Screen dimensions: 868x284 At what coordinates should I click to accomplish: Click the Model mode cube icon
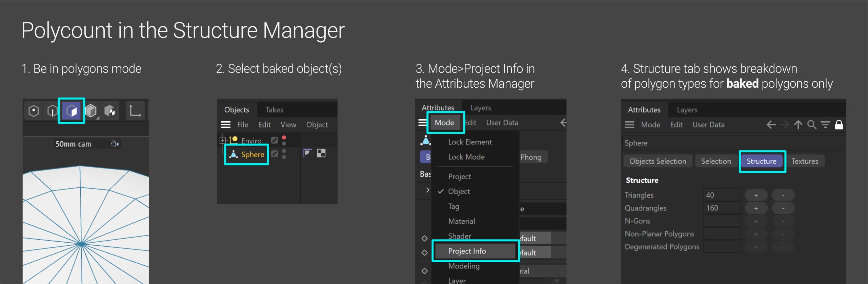click(x=91, y=111)
